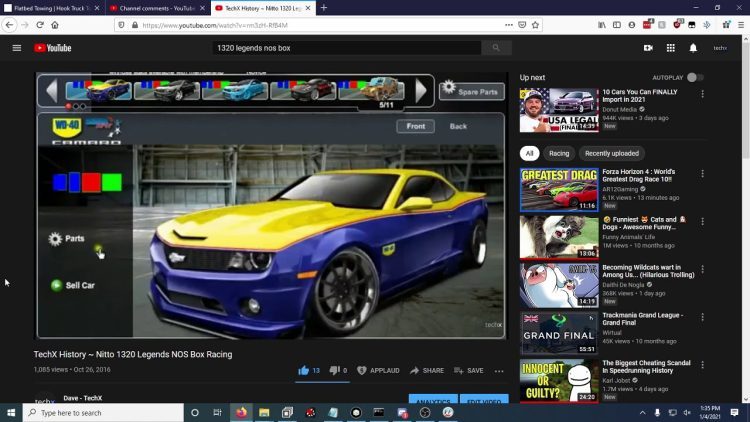The width and height of the screenshot is (750, 422).
Task: Click the Save to playlist button
Action: pyautogui.click(x=469, y=370)
